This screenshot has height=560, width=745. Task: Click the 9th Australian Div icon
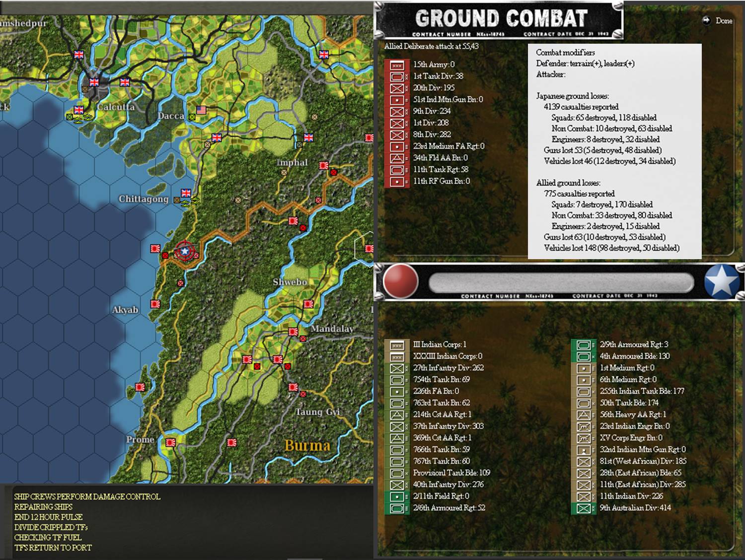pos(584,508)
